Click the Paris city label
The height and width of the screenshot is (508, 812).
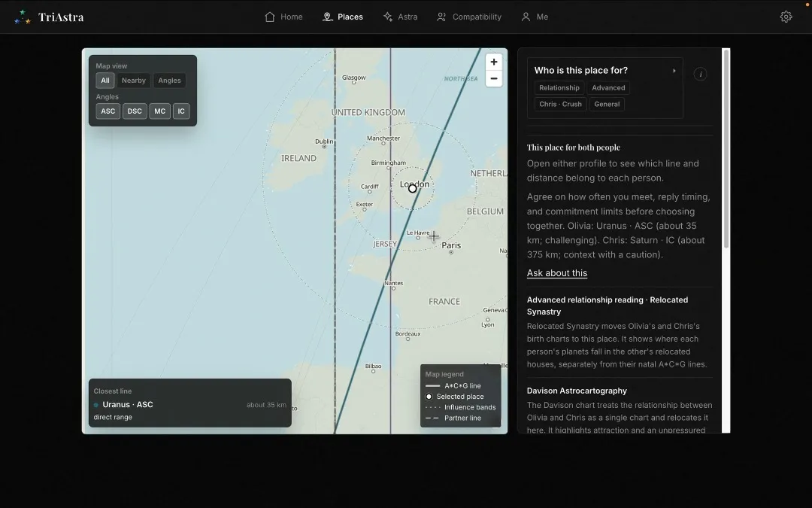pyautogui.click(x=451, y=245)
